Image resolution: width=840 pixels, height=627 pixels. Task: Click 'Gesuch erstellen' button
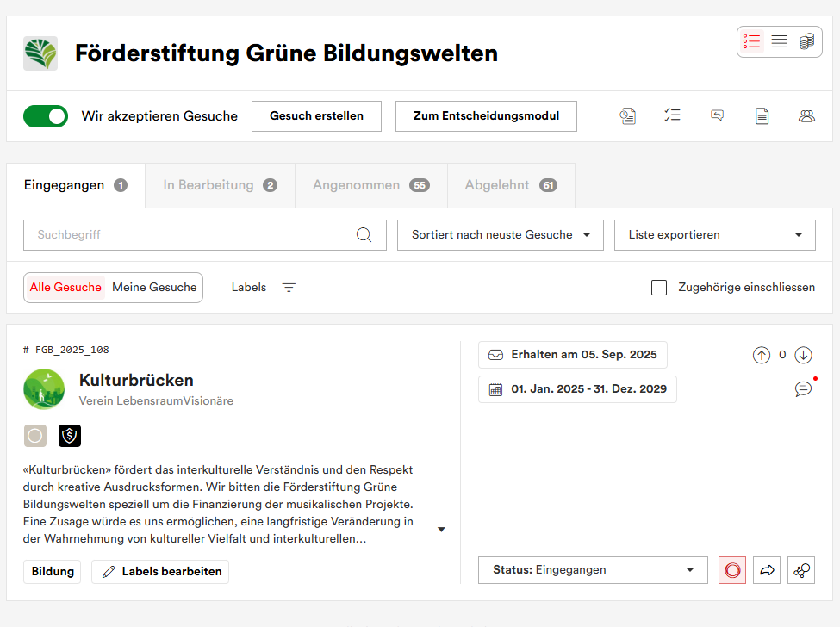[316, 116]
